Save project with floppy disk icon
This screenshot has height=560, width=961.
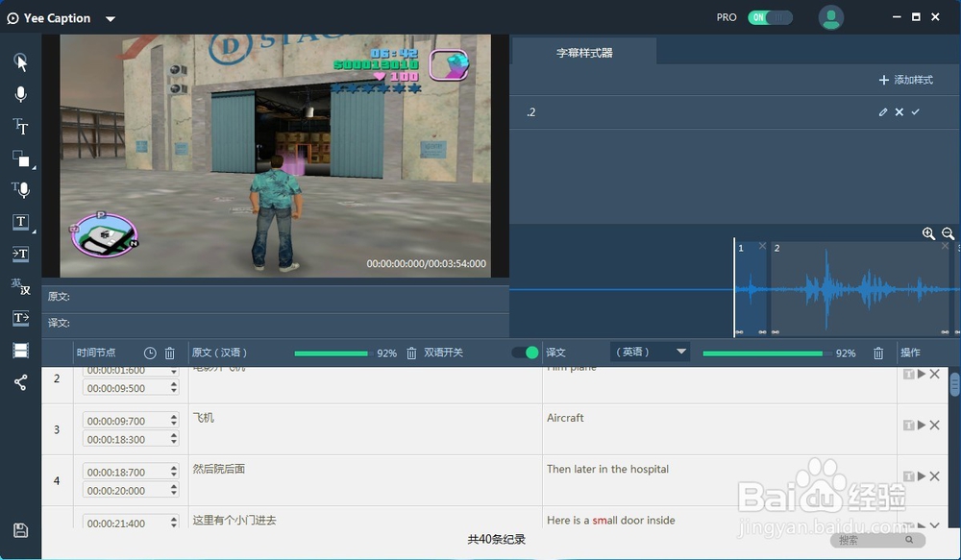pos(21,530)
